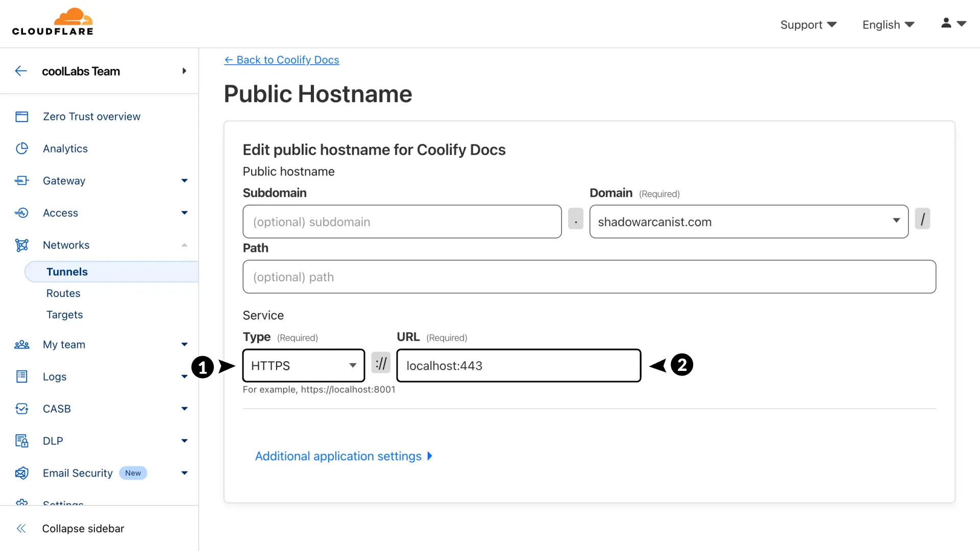Click the Email Security envelope icon
Viewport: 980px width, 551px height.
tap(21, 473)
